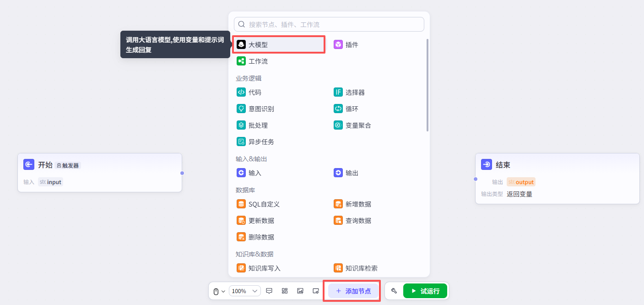Click the export image icon in toolbar
The width and height of the screenshot is (644, 305).
(x=300, y=291)
